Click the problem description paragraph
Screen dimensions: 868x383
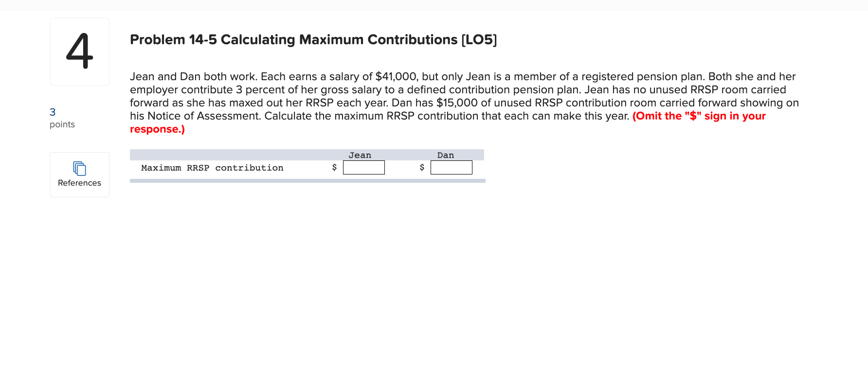[x=438, y=96]
